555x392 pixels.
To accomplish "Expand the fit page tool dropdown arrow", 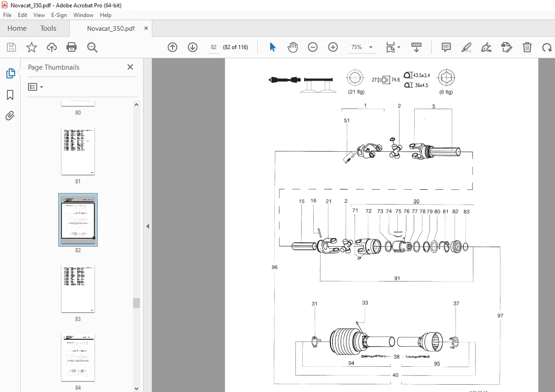I will (399, 47).
